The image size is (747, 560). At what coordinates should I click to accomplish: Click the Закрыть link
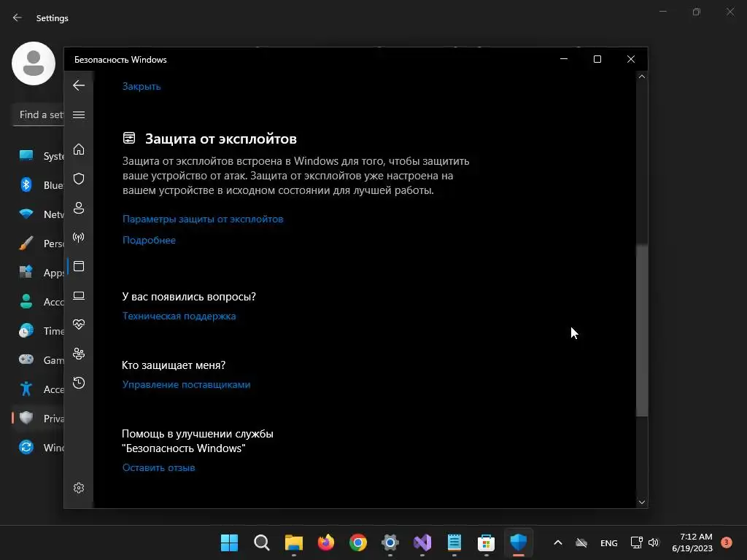[x=142, y=86]
